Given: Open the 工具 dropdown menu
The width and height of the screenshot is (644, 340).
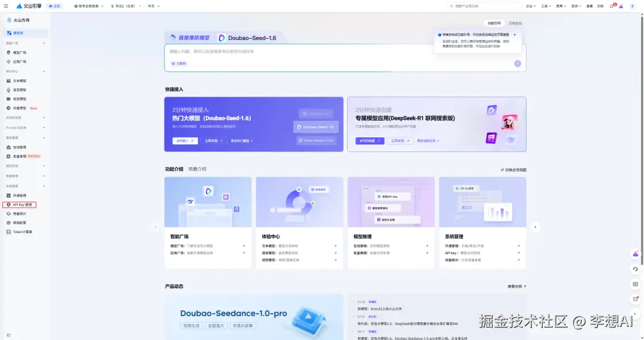Looking at the screenshot, I should tap(546, 6).
